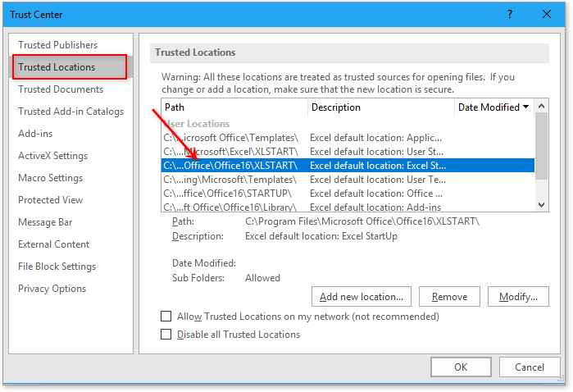The width and height of the screenshot is (573, 392).
Task: Enable Allow Trusted Locations on my network
Action: [x=166, y=317]
